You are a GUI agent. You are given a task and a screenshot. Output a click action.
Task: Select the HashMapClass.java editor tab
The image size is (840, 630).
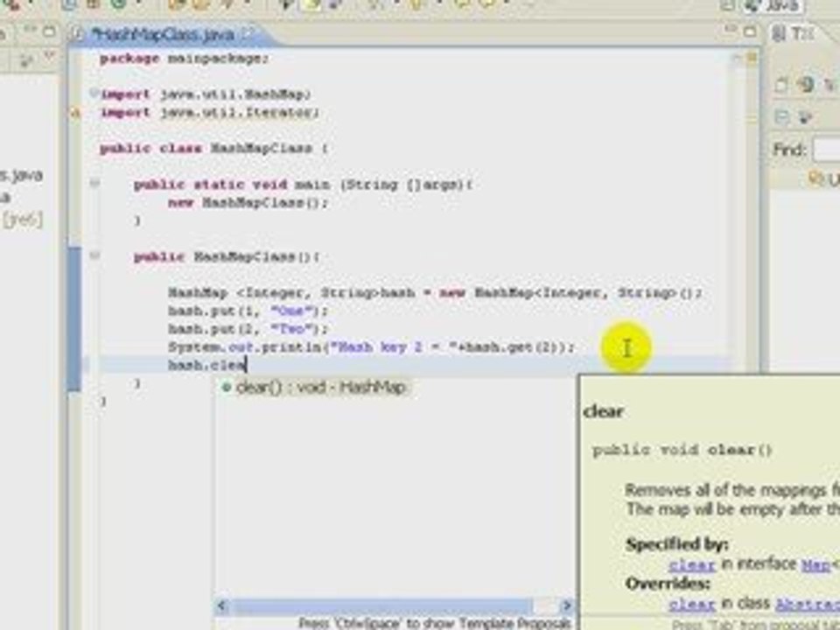[164, 35]
